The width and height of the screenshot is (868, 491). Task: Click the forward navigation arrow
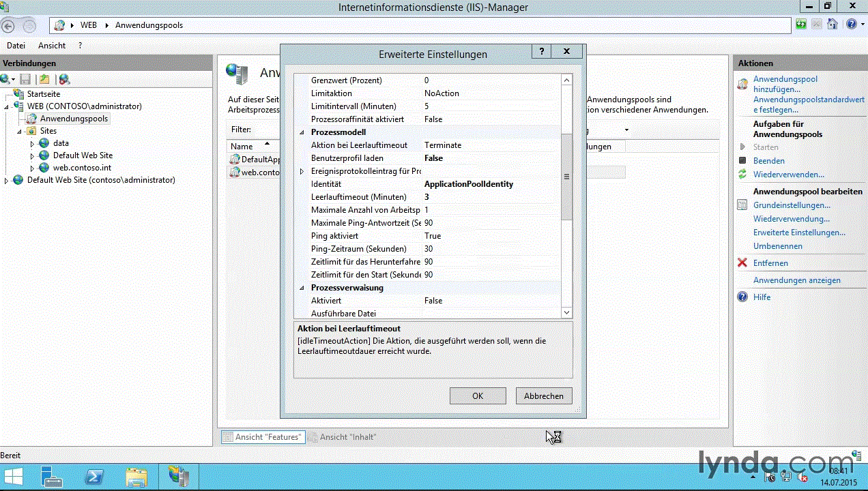point(29,26)
